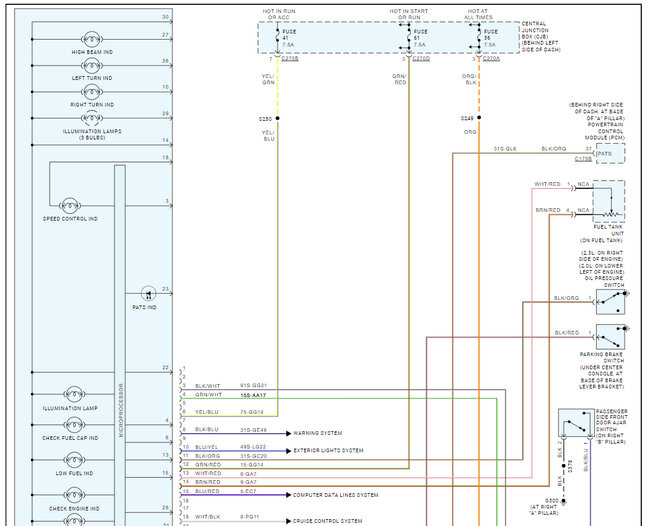Open connector reference C270D
The width and height of the screenshot is (650, 526).
pyautogui.click(x=421, y=59)
